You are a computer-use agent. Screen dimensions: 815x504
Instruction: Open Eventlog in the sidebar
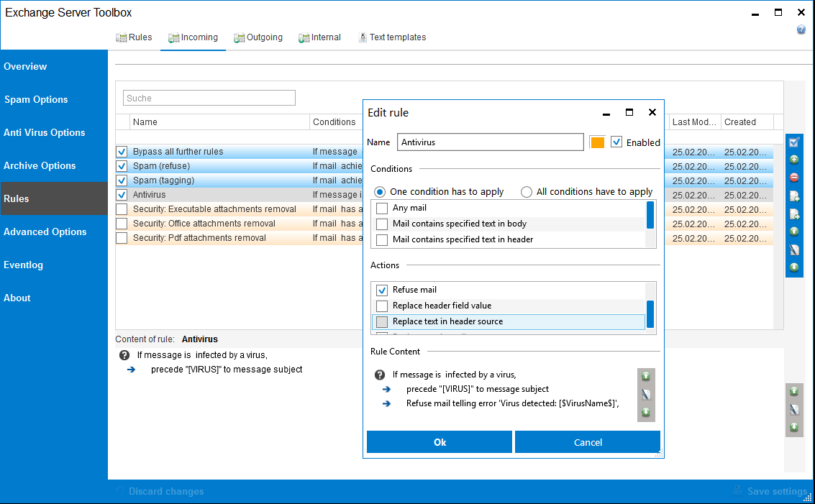pos(54,265)
